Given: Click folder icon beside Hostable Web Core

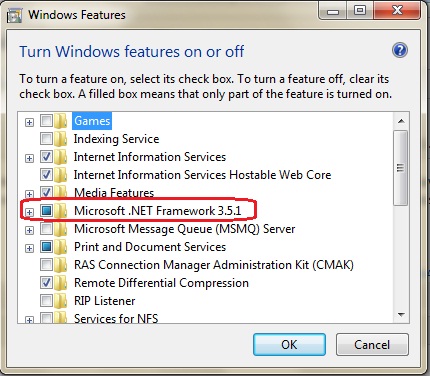Looking at the screenshot, I should [x=61, y=175].
